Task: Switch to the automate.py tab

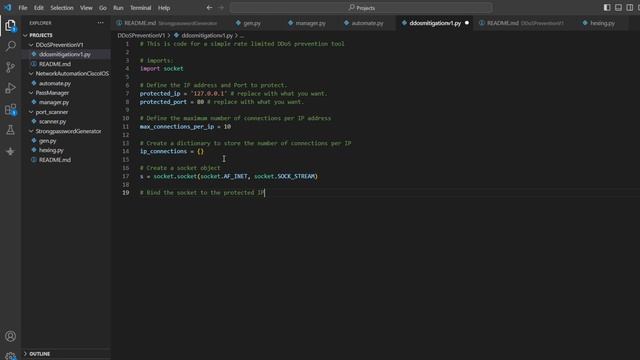Action: click(x=367, y=23)
